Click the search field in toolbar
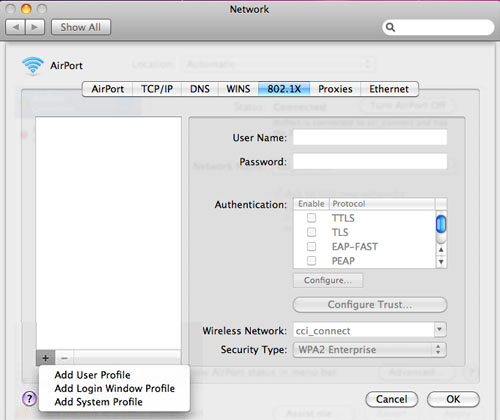The image size is (500, 420). coord(438,27)
